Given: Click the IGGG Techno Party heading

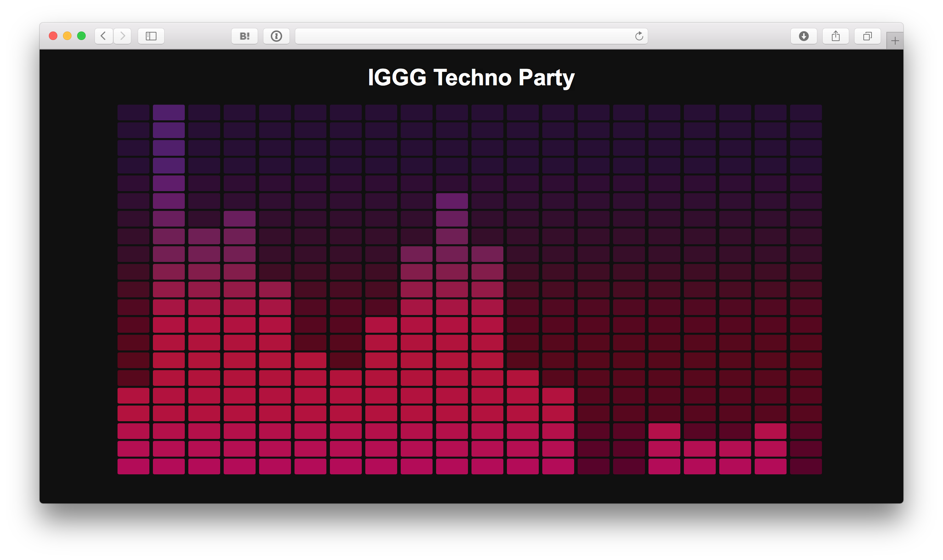Looking at the screenshot, I should click(471, 78).
